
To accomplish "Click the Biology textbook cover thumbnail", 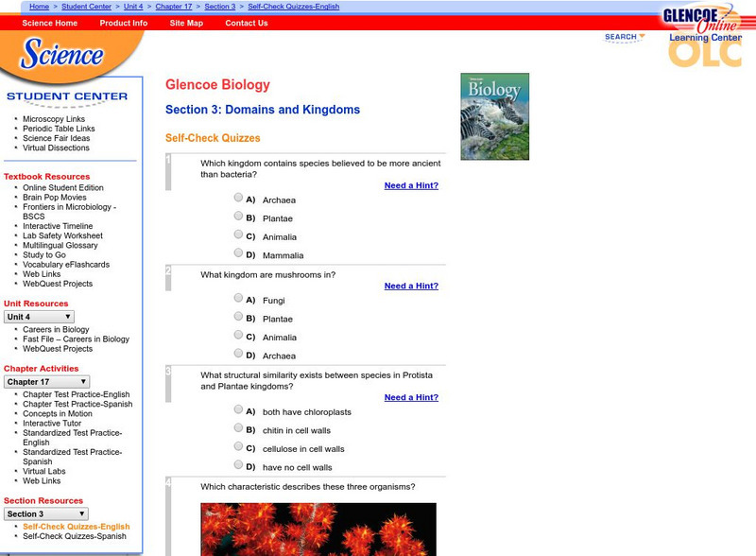I will point(494,116).
